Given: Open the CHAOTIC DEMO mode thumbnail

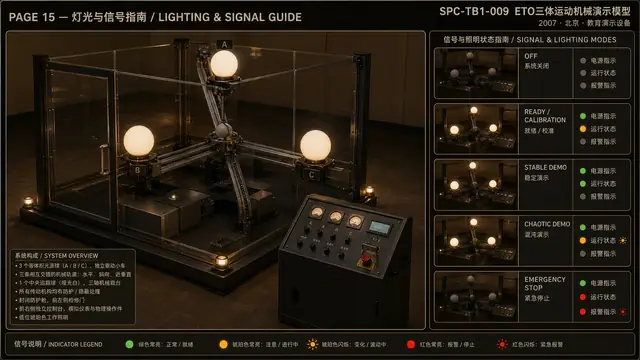Looking at the screenshot, I should [476, 241].
